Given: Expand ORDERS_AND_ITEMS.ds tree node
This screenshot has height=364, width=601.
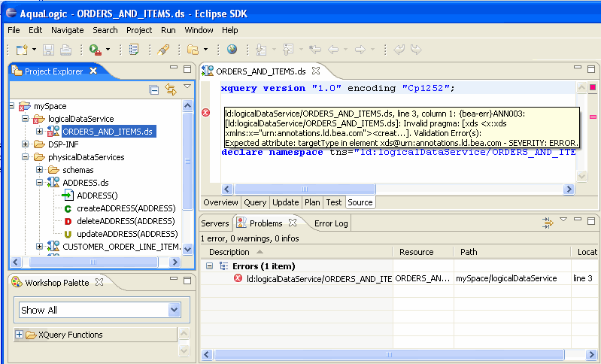Looking at the screenshot, I should 39,132.
